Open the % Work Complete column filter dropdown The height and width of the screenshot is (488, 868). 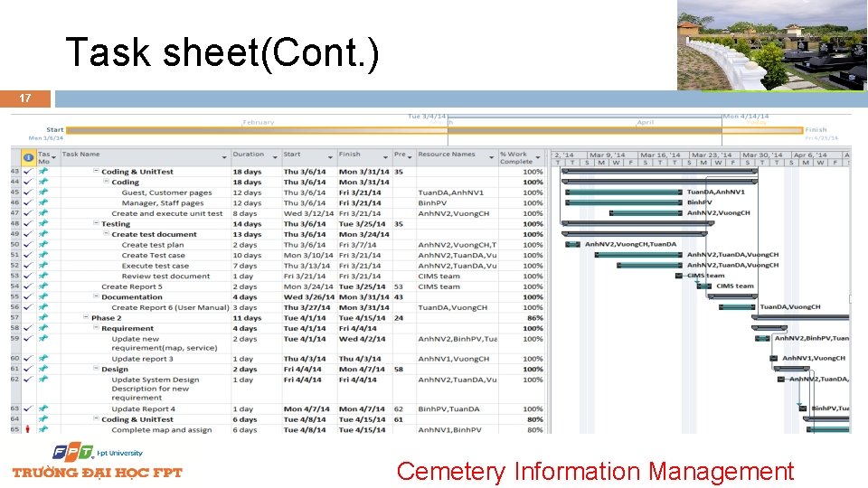537,157
